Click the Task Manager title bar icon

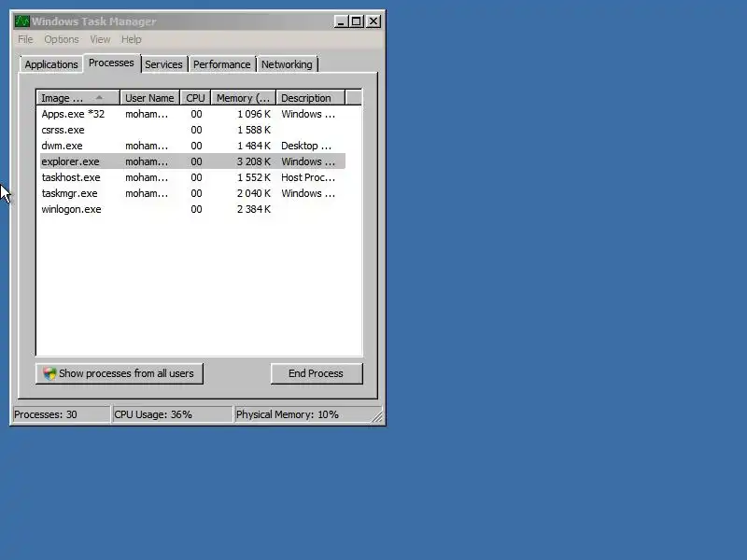21,21
